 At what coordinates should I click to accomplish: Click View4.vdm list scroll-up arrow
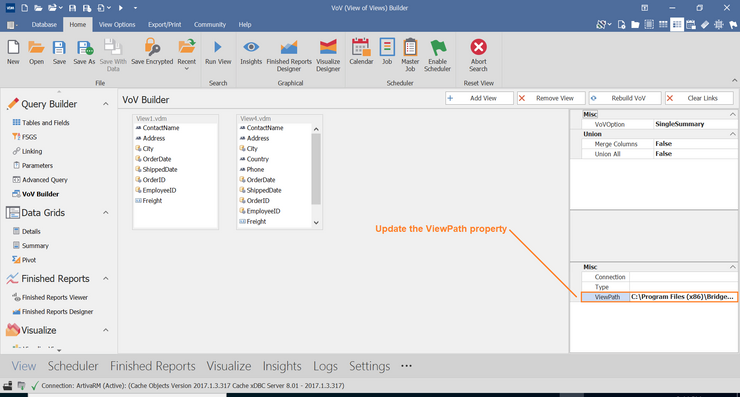[316, 129]
